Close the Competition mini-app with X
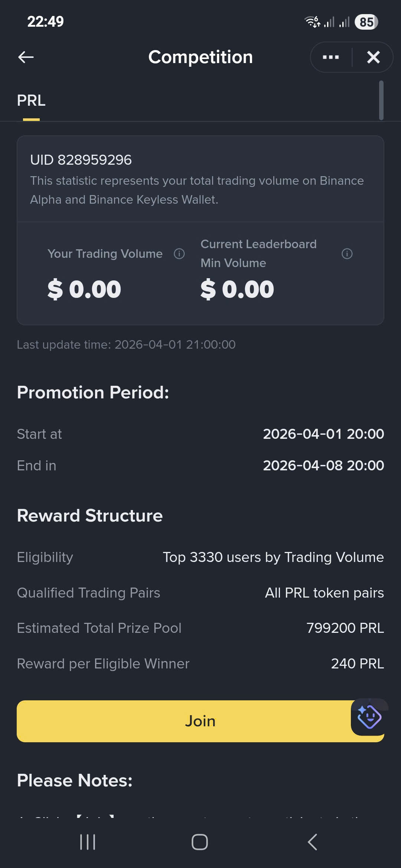401x868 pixels. click(x=373, y=57)
